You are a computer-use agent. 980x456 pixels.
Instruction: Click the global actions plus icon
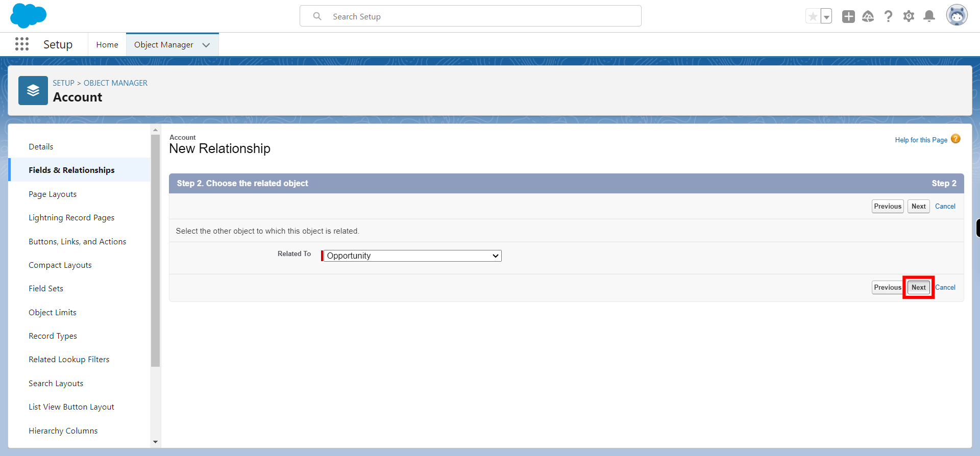pos(848,16)
